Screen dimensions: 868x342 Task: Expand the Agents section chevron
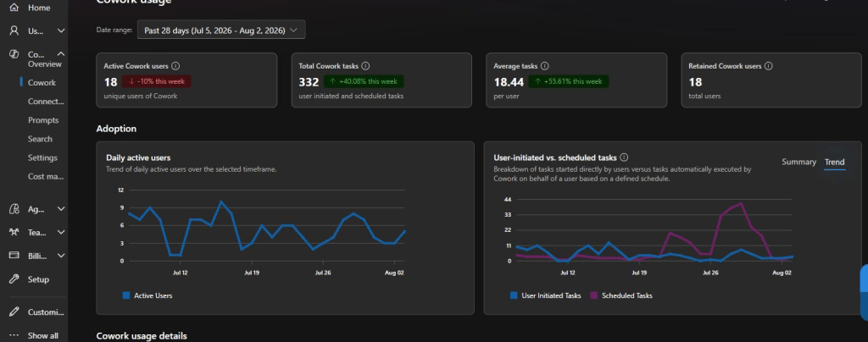(61, 209)
